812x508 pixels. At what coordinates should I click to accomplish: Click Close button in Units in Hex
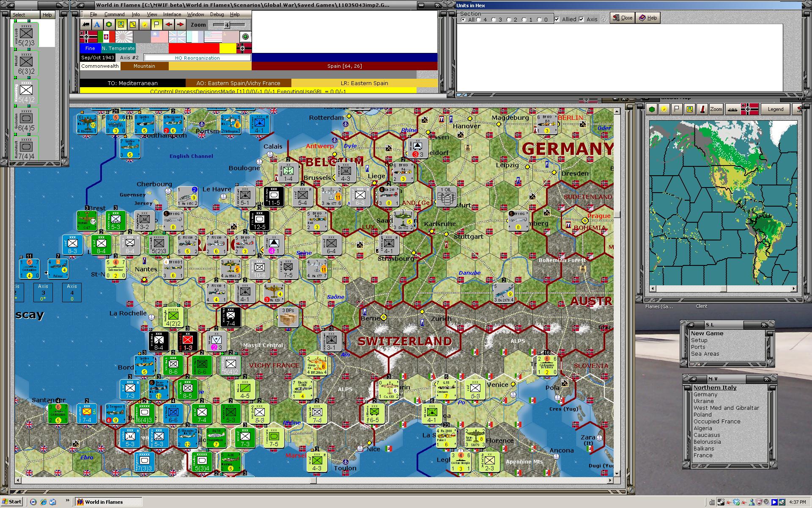(x=623, y=18)
